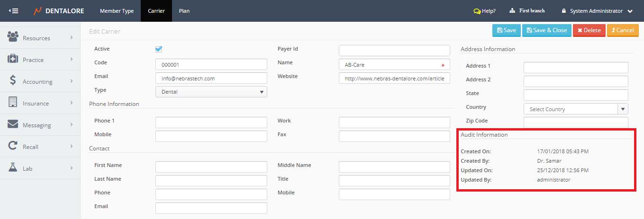Delete the carrier with Delete button
This screenshot has height=219, width=644.
click(589, 30)
